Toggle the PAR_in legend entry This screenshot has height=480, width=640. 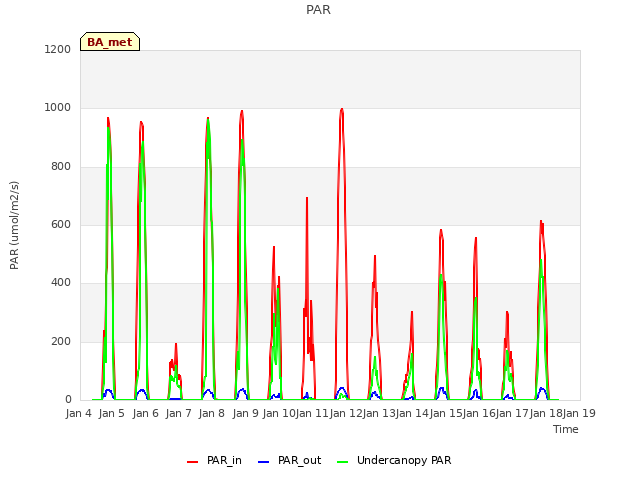(x=214, y=460)
